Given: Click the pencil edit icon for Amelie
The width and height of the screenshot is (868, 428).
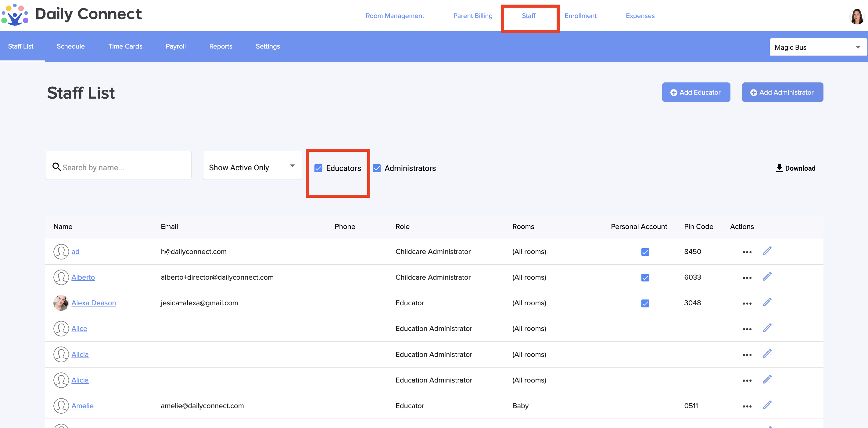Looking at the screenshot, I should (x=767, y=405).
